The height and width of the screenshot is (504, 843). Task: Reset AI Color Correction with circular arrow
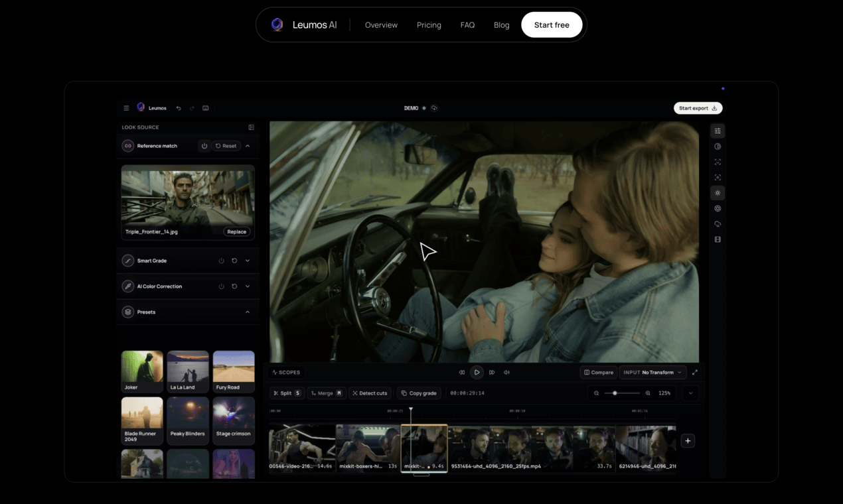point(234,286)
